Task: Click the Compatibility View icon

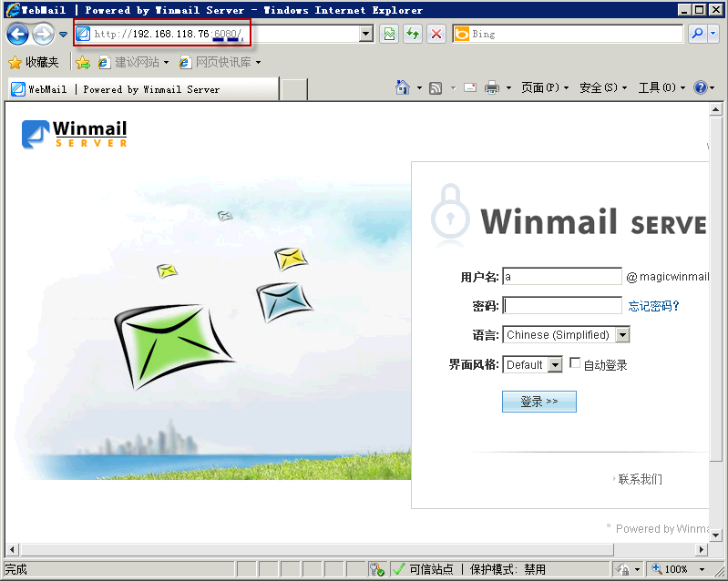Action: pos(389,34)
